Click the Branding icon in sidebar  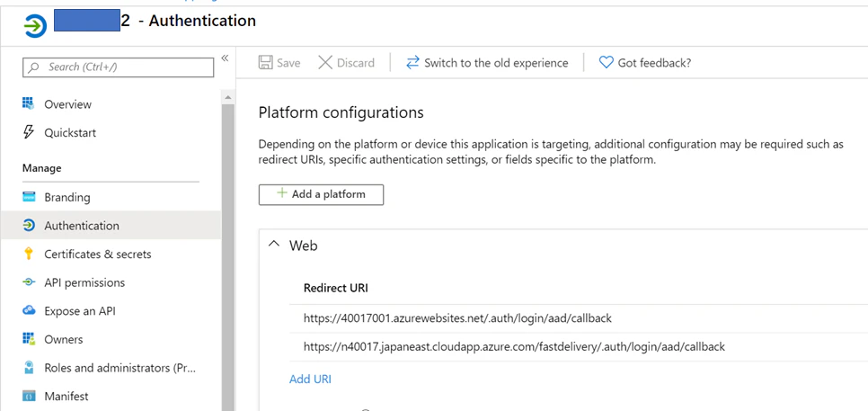click(x=28, y=197)
